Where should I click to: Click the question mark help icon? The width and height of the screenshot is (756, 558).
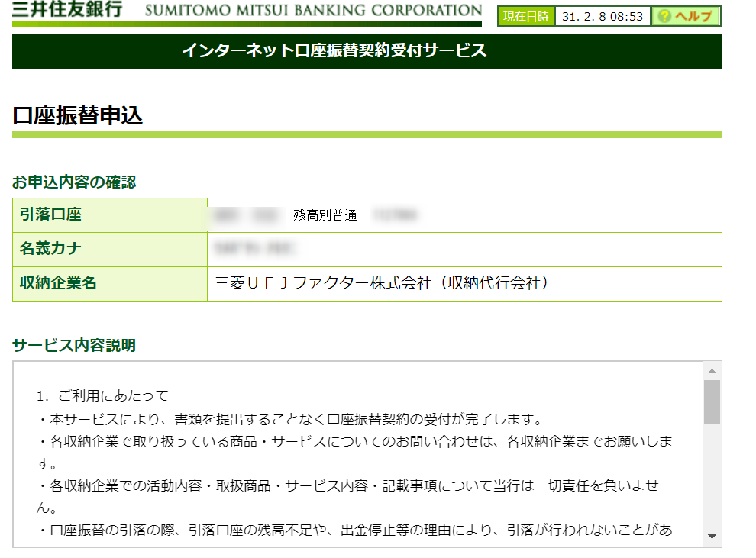click(x=664, y=16)
